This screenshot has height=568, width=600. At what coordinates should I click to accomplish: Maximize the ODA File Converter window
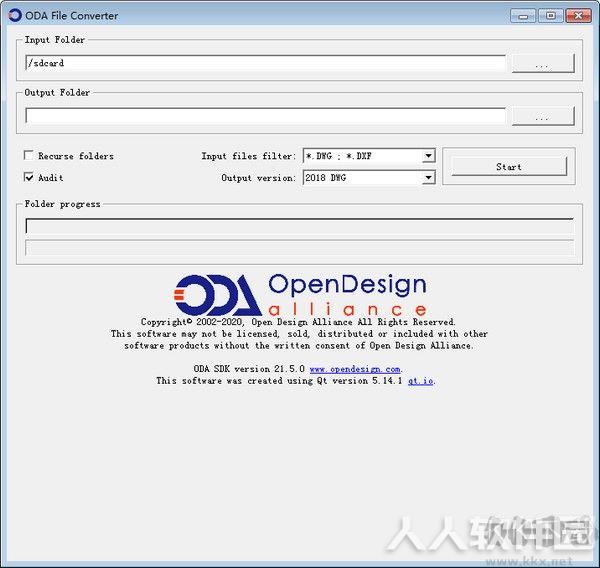[551, 16]
